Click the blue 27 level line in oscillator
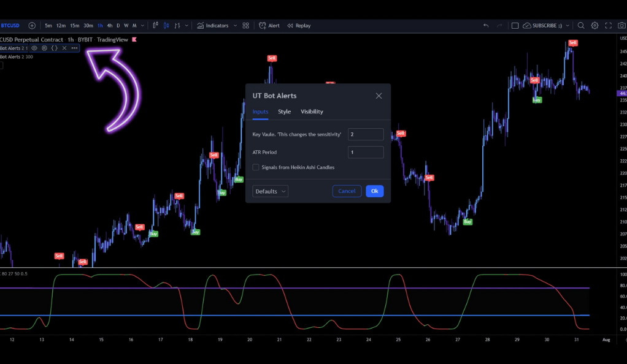The image size is (627, 364). [x=294, y=315]
